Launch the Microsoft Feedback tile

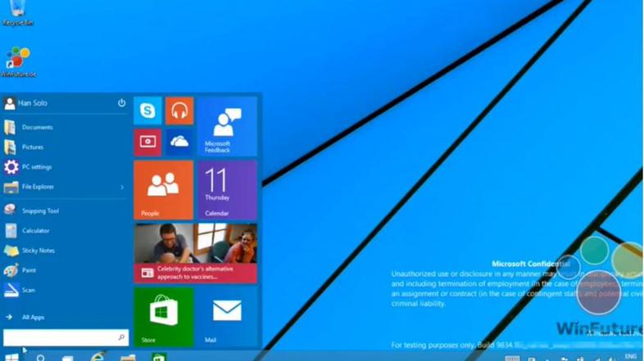227,126
